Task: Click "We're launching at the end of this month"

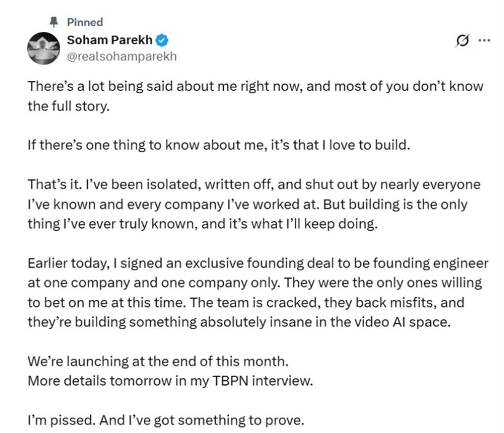Action: (x=158, y=361)
